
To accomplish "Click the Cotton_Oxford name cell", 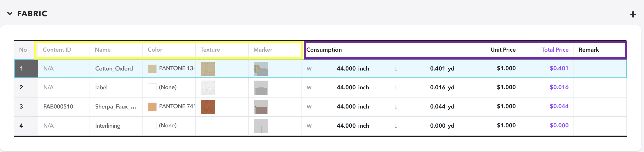I will tap(114, 69).
